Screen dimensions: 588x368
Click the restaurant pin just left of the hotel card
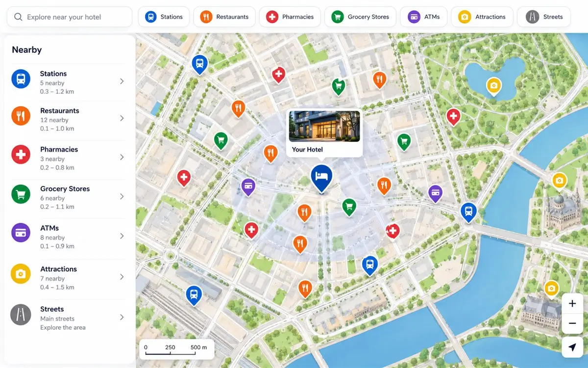coord(270,153)
